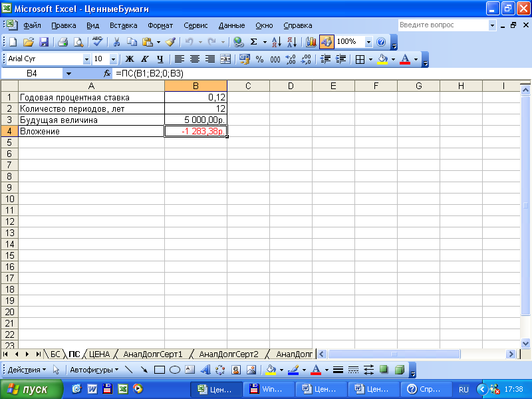Image resolution: width=532 pixels, height=399 pixels.
Task: Toggle the select objects arrow
Action: click(57, 370)
